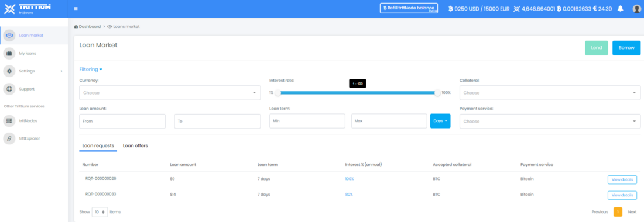Click the Trittium coin balance icon

coord(517,9)
